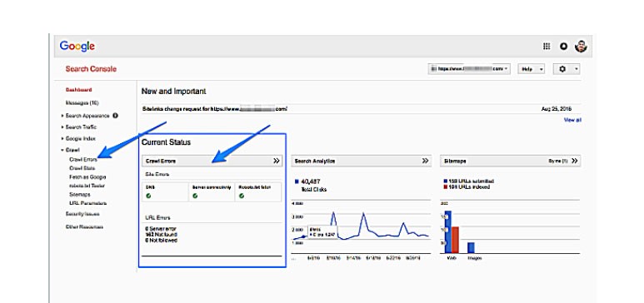Open the site property selector dropdown
Screen dimensions: 644x303
[468, 69]
